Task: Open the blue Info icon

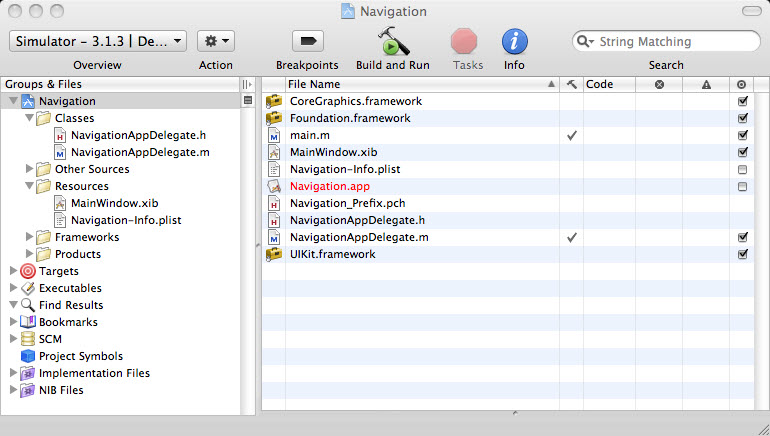Action: point(514,41)
